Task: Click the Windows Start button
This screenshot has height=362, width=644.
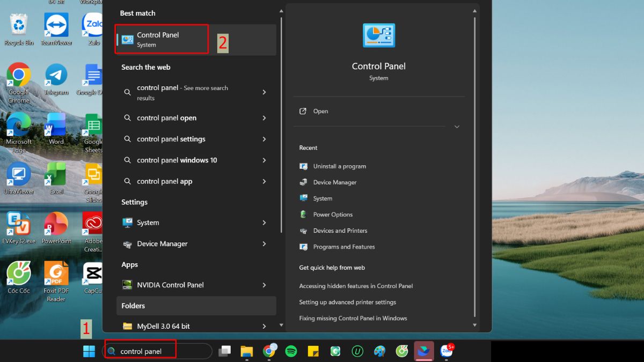Action: click(x=89, y=351)
